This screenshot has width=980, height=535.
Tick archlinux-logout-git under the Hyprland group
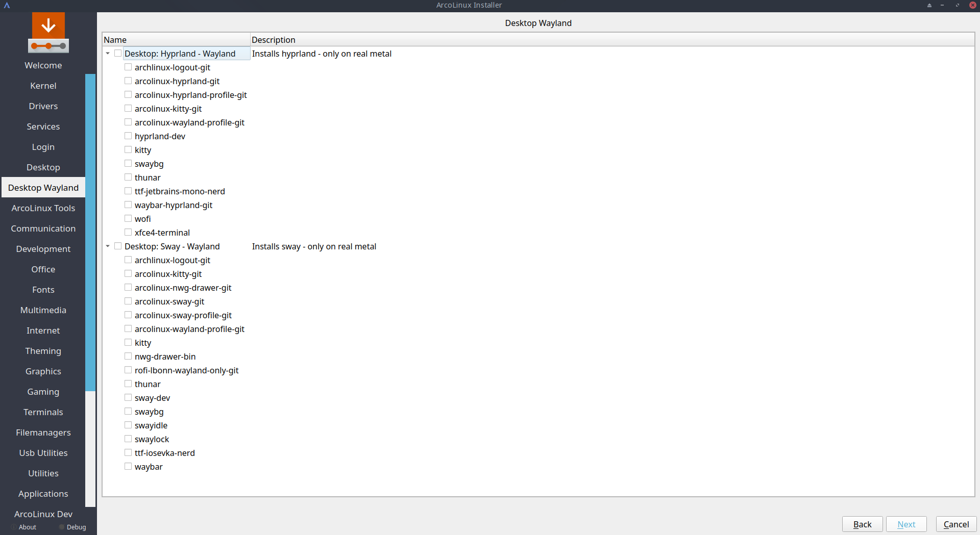128,67
